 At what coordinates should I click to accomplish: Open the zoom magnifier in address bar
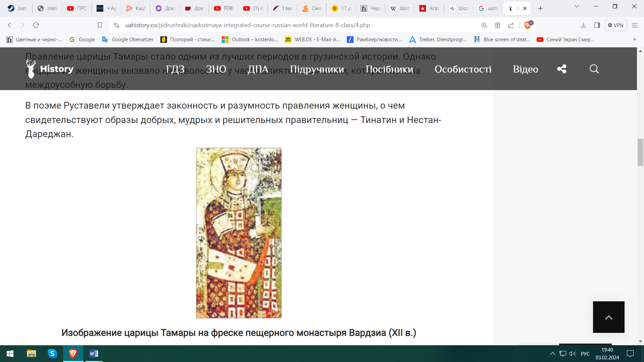[484, 25]
